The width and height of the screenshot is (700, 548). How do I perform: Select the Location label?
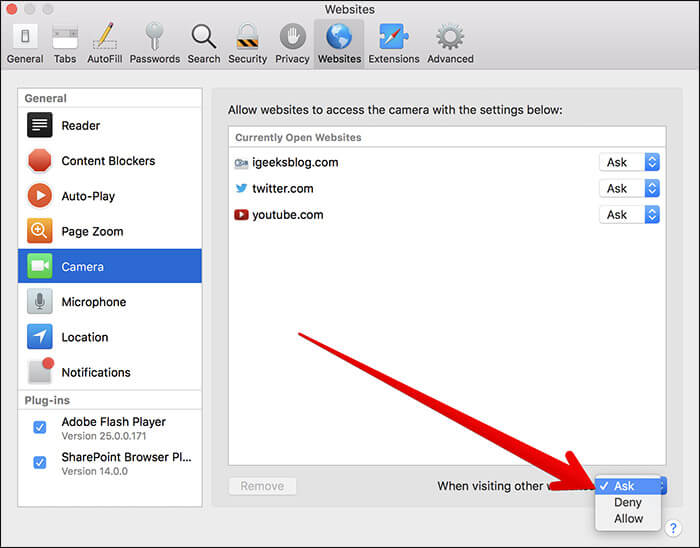pos(85,337)
